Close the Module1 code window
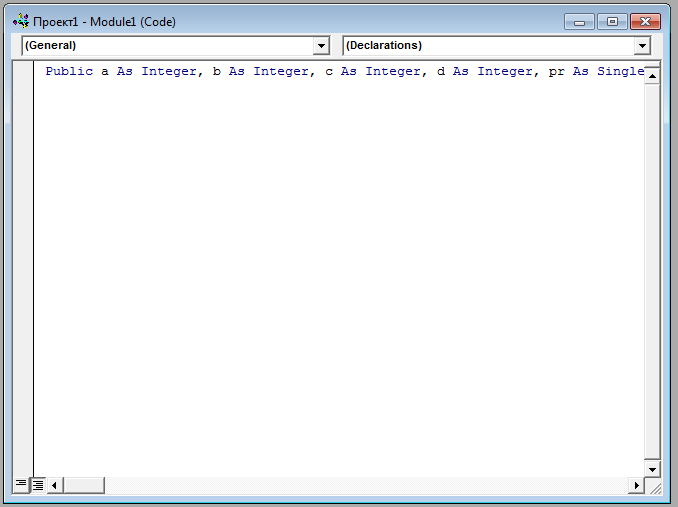Screen dimensions: 678x507 coord(645,22)
